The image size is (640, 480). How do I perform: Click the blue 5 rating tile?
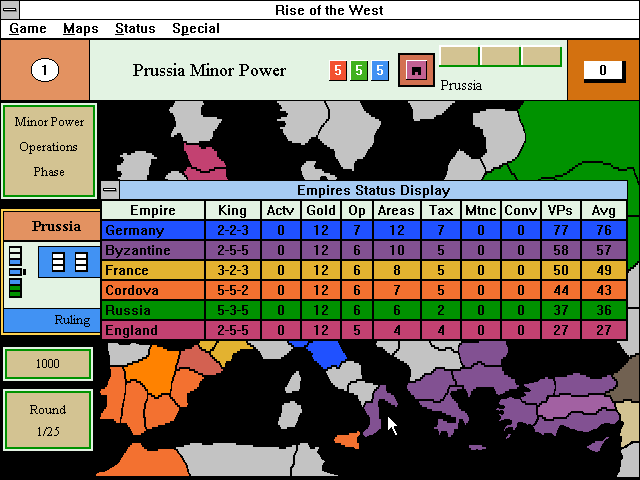click(380, 70)
